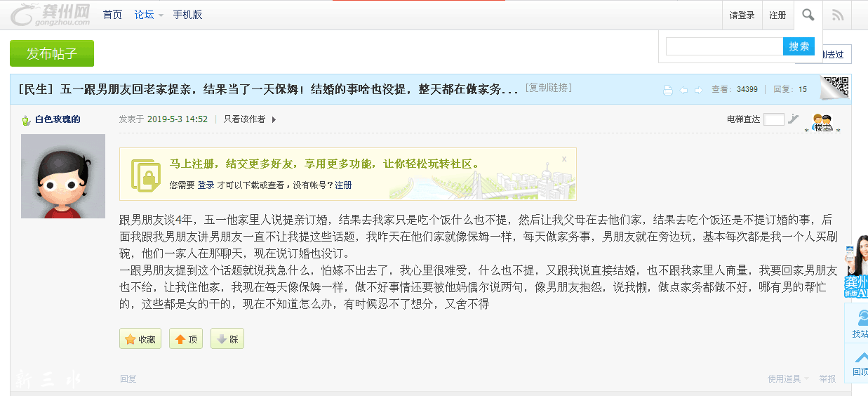Click the magnifier search icon in header
The image size is (868, 396).
pos(808,15)
